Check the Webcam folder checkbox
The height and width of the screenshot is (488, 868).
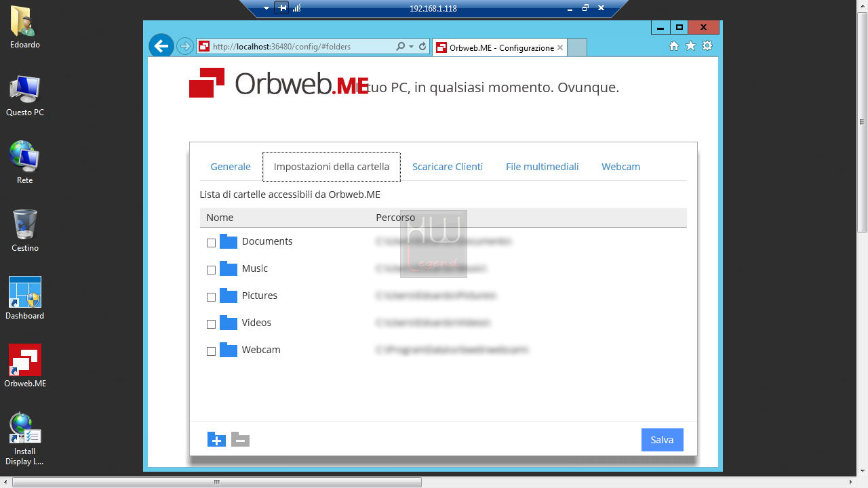pos(211,351)
